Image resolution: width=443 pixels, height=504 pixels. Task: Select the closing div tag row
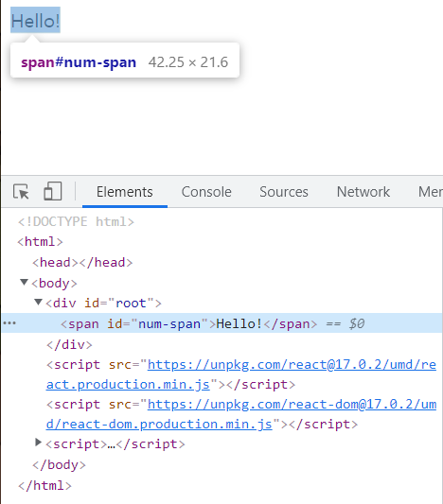pyautogui.click(x=69, y=344)
